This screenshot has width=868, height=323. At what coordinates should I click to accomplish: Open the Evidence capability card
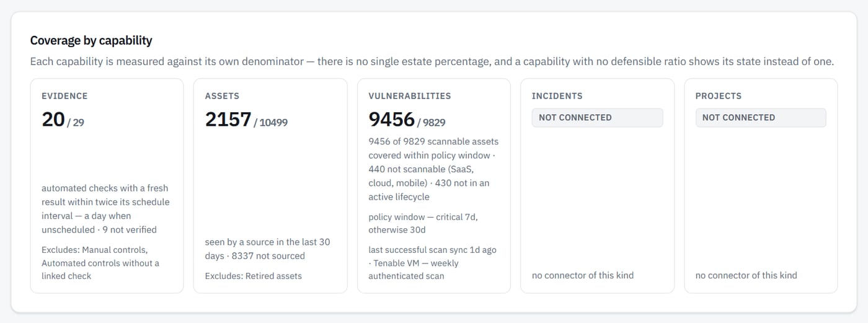coord(107,185)
